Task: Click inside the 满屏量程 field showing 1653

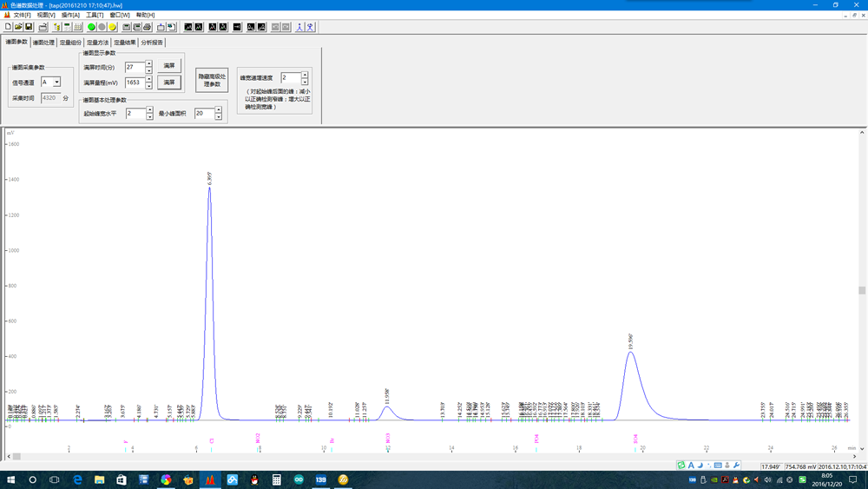Action: point(135,83)
